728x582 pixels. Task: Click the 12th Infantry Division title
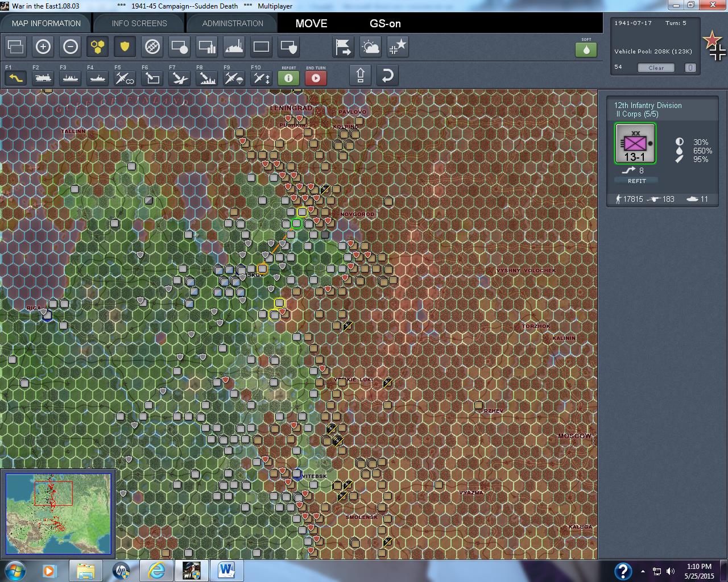click(648, 105)
